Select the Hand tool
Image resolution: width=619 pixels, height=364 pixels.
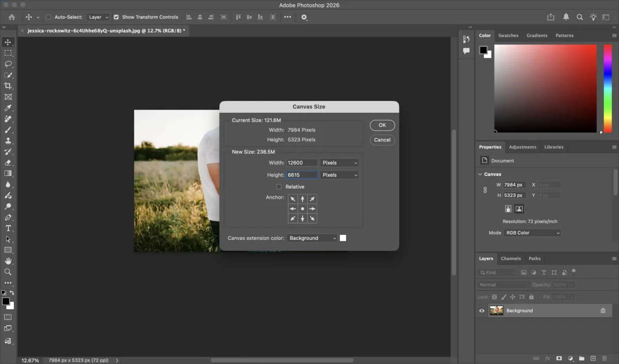(x=8, y=261)
